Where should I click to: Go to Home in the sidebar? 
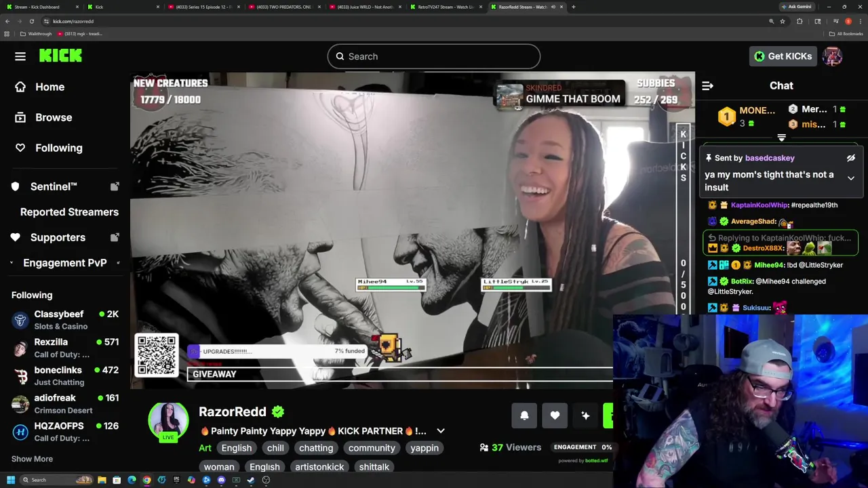pyautogui.click(x=40, y=87)
